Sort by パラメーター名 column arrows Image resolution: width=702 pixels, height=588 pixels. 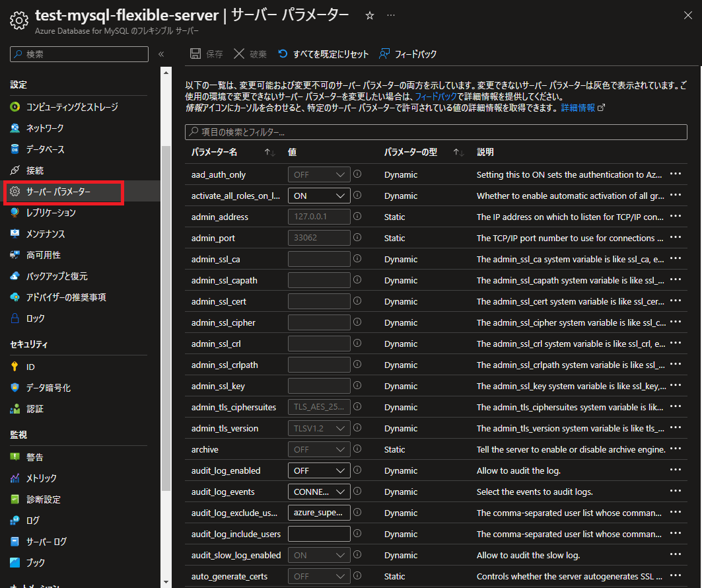point(269,152)
